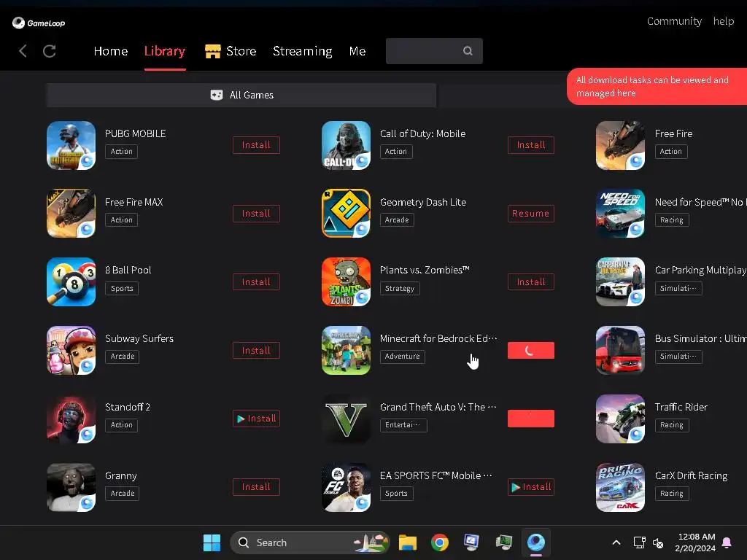This screenshot has width=747, height=560.
Task: Open Geometry Dash Lite icon
Action: [346, 214]
